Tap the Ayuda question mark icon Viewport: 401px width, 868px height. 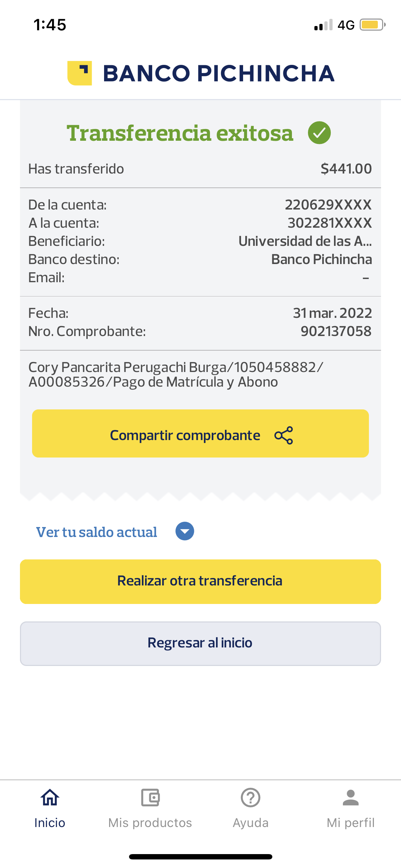(x=251, y=797)
